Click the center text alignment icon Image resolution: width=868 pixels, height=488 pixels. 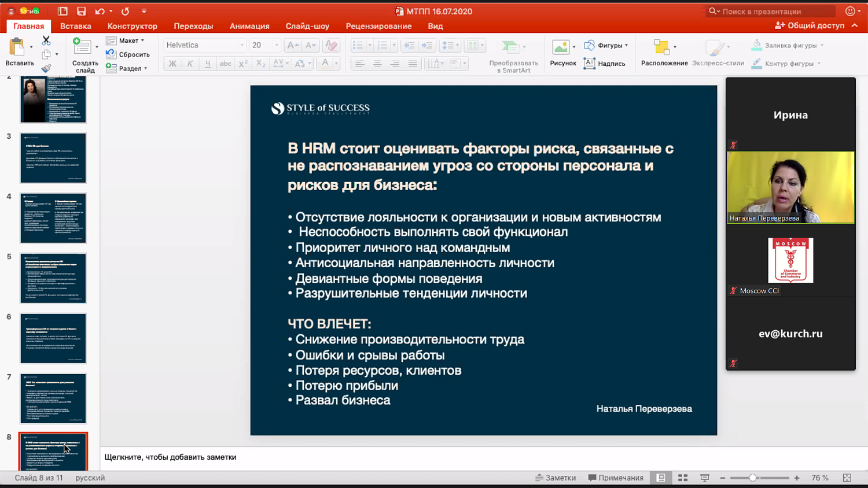(x=377, y=64)
